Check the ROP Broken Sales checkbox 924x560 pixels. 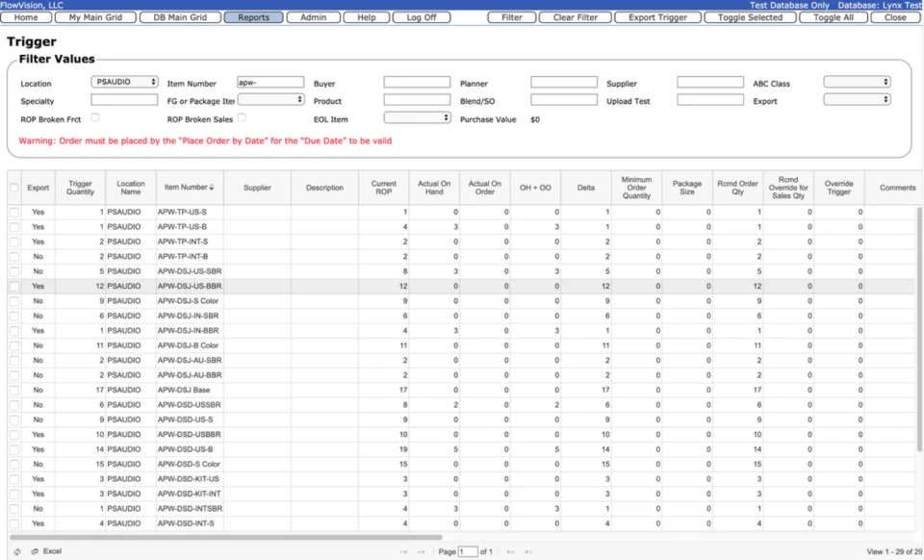point(241,117)
